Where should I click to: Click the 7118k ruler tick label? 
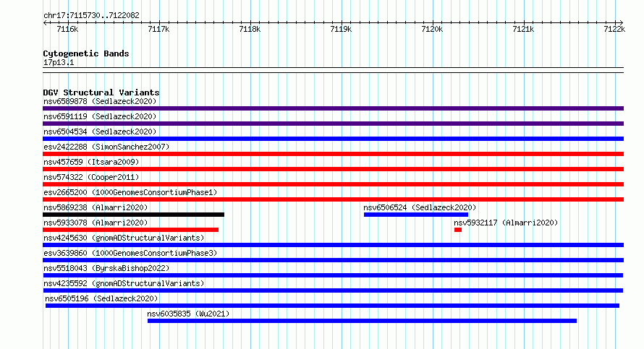coord(250,29)
